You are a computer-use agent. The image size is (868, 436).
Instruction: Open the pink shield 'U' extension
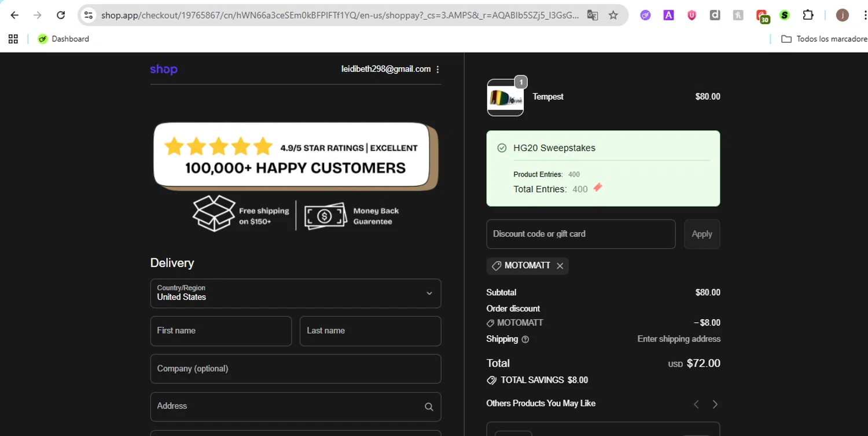[x=692, y=16]
